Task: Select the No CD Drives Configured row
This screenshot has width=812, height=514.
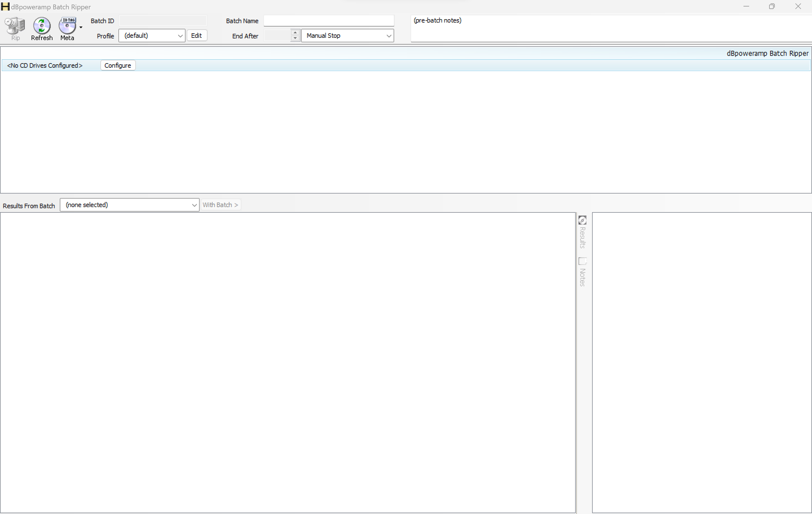Action: 45,65
